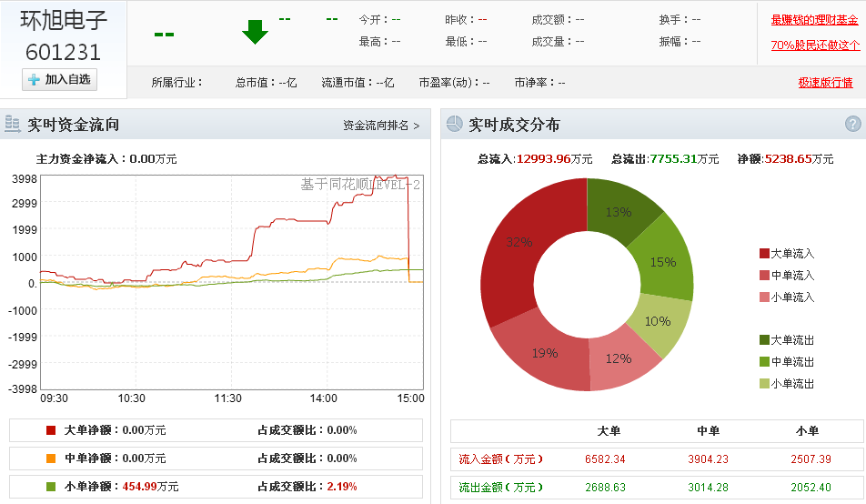Click the red 大单净额 color square
The image size is (866, 504).
(51, 430)
